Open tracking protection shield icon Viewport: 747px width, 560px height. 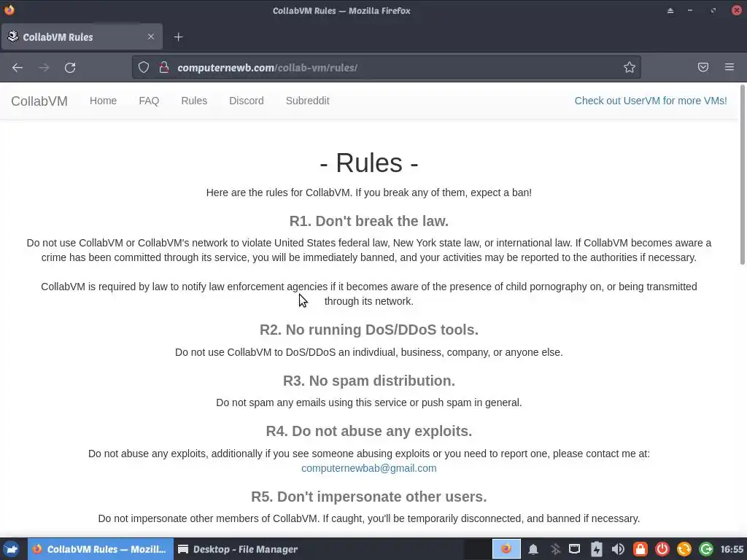click(x=144, y=68)
